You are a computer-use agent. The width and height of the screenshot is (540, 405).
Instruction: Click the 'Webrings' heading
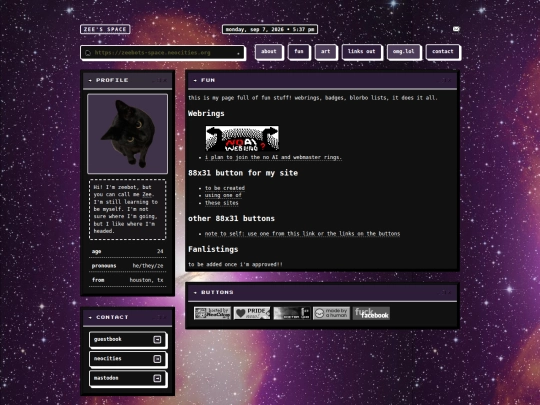coord(206,113)
